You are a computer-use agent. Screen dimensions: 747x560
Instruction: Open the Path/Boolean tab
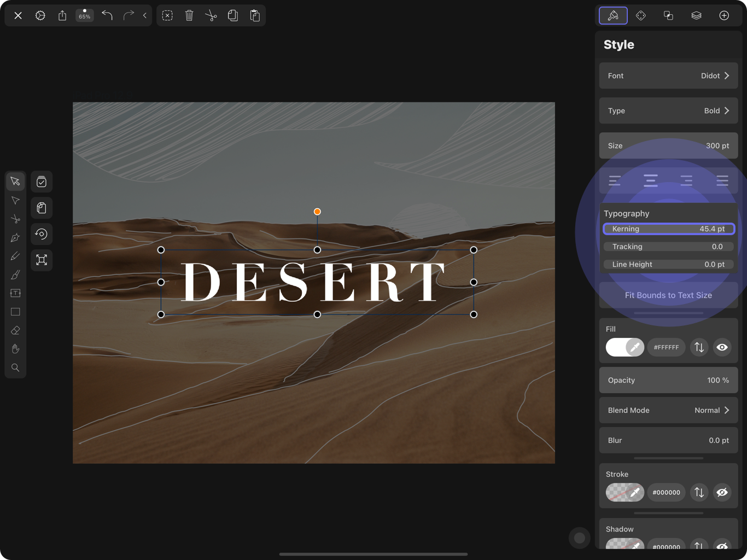[668, 15]
